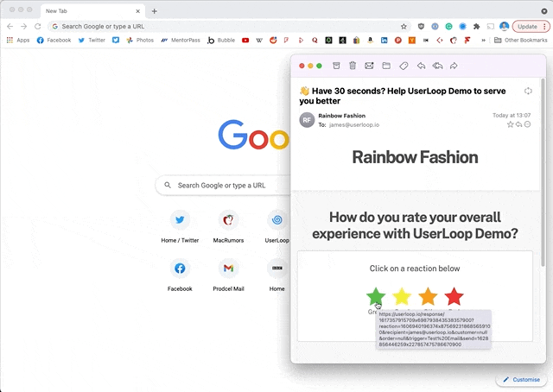Archive the email using the archive icon
This screenshot has height=392, width=553.
[336, 66]
